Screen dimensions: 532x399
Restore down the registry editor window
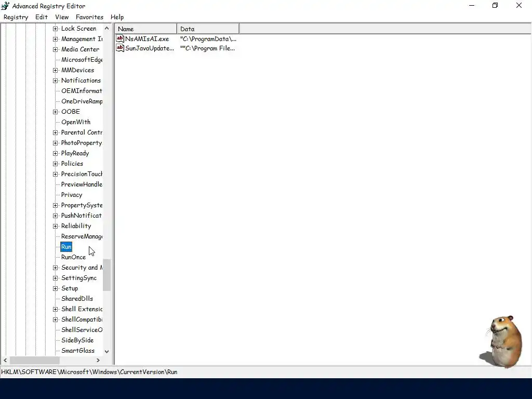click(495, 5)
